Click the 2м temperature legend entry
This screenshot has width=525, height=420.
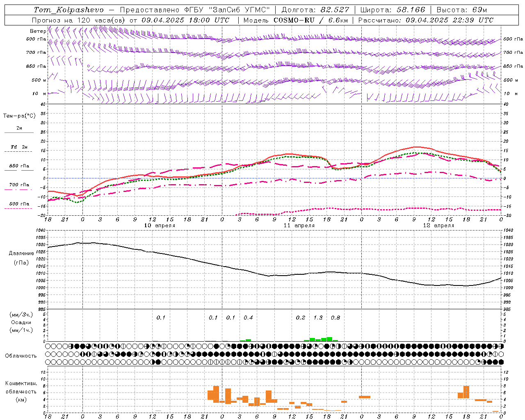(19, 129)
